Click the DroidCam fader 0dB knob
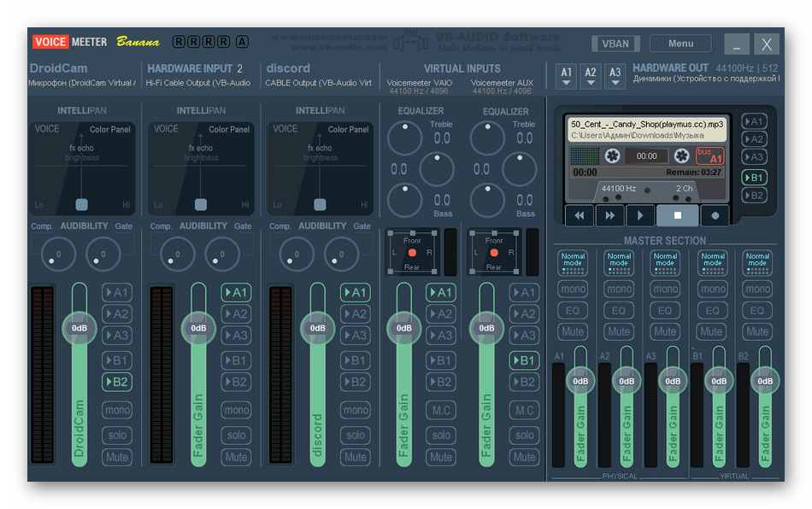812x509 pixels. tap(79, 328)
